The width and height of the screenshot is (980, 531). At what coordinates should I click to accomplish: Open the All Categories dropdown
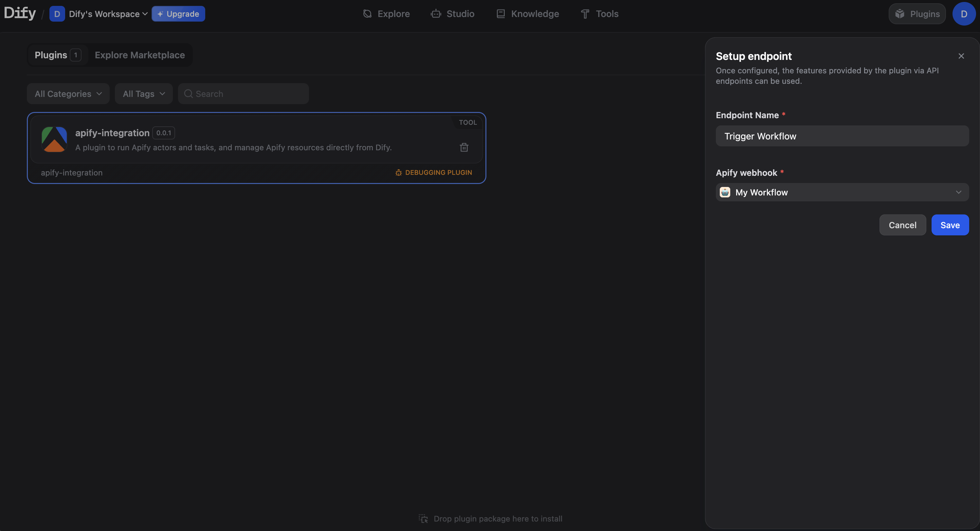pyautogui.click(x=68, y=94)
